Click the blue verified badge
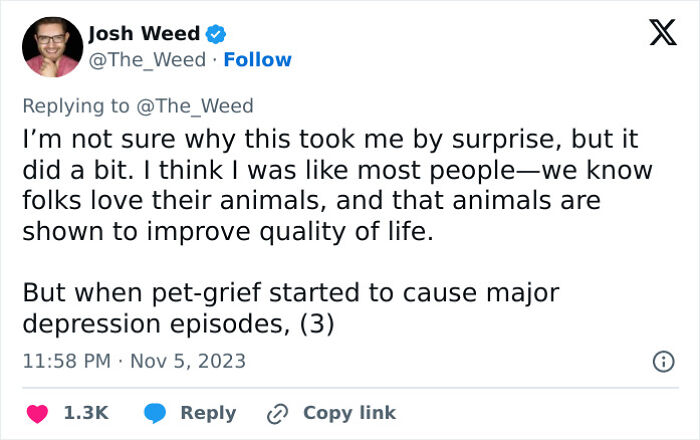This screenshot has height=440, width=700. pyautogui.click(x=216, y=34)
